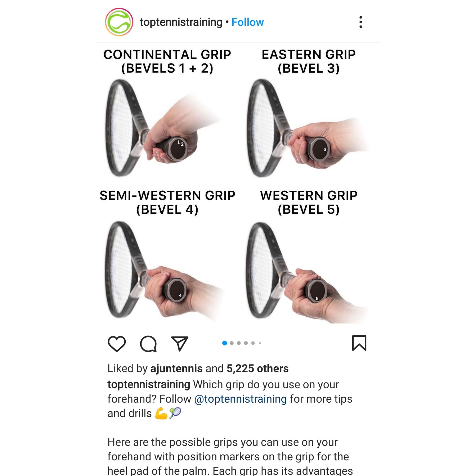The width and height of the screenshot is (476, 476).
Task: View the 5,225 others who liked
Action: click(x=258, y=369)
